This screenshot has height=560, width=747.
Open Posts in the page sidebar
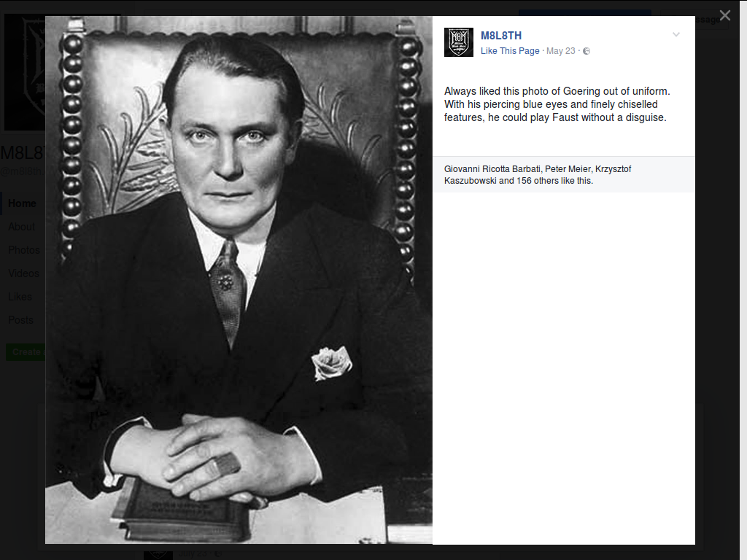coord(20,320)
